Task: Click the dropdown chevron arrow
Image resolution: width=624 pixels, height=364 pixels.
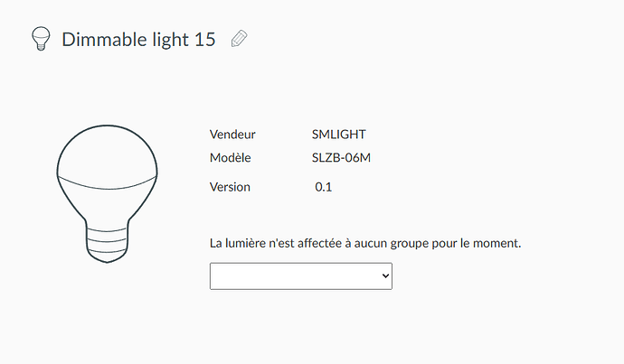Action: (x=385, y=275)
